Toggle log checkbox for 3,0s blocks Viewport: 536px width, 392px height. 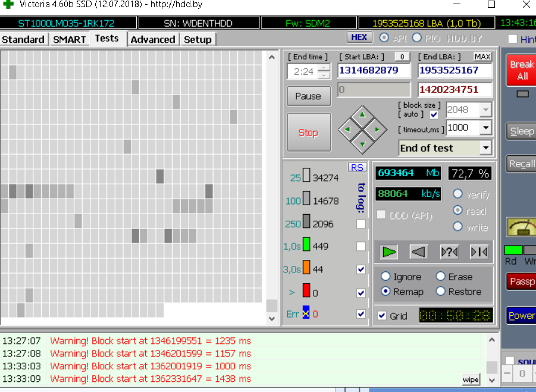361,269
